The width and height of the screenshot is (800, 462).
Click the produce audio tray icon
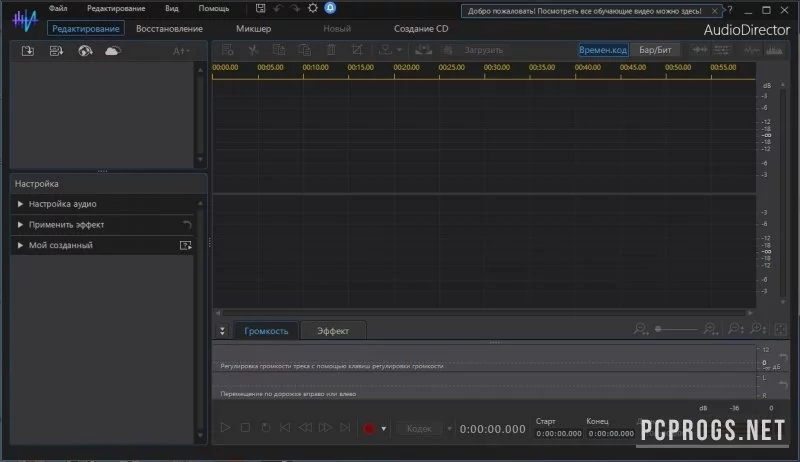coord(423,50)
